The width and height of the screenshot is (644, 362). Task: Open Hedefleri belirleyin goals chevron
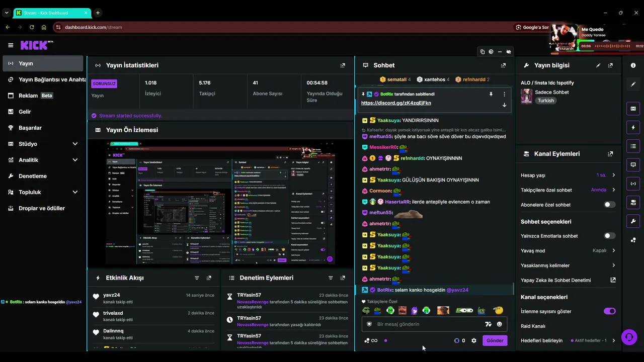point(613,340)
